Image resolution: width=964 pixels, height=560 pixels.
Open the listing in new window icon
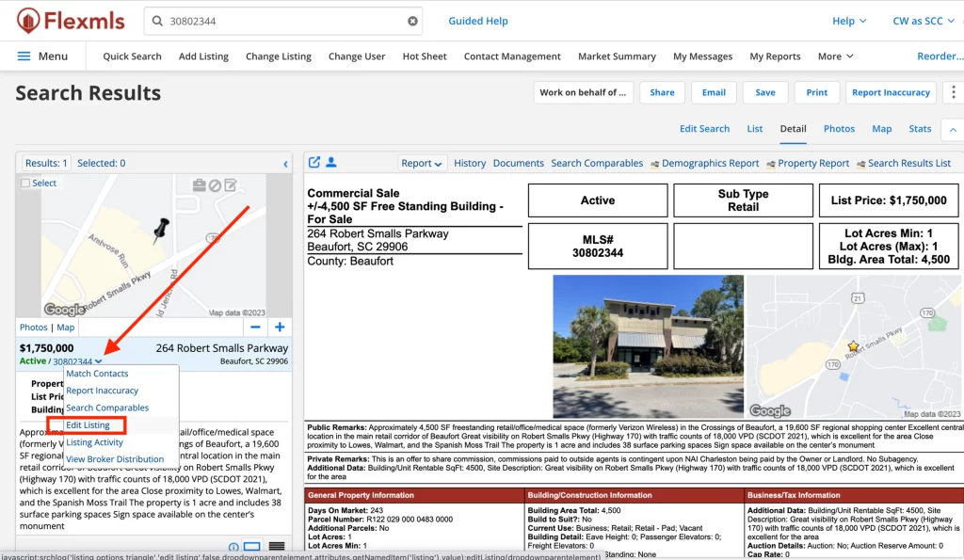pos(314,162)
